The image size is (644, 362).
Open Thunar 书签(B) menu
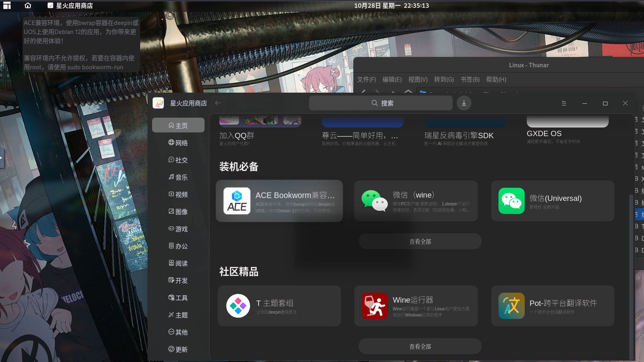pos(470,80)
